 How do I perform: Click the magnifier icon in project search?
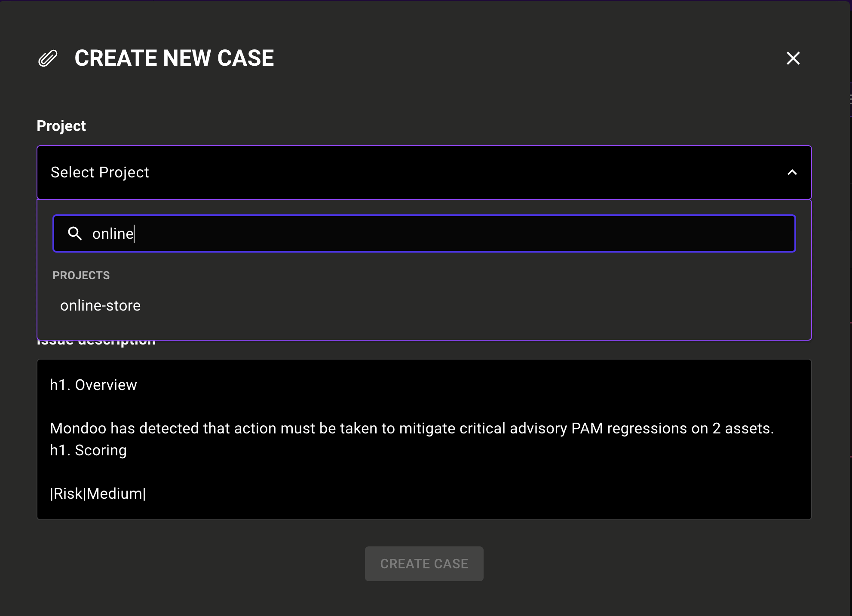coord(75,234)
